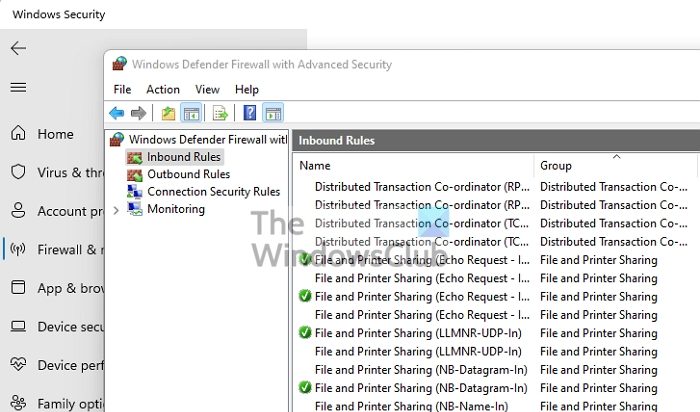Expand the Monitoring tree node
This screenshot has width=700, height=412.
point(117,210)
